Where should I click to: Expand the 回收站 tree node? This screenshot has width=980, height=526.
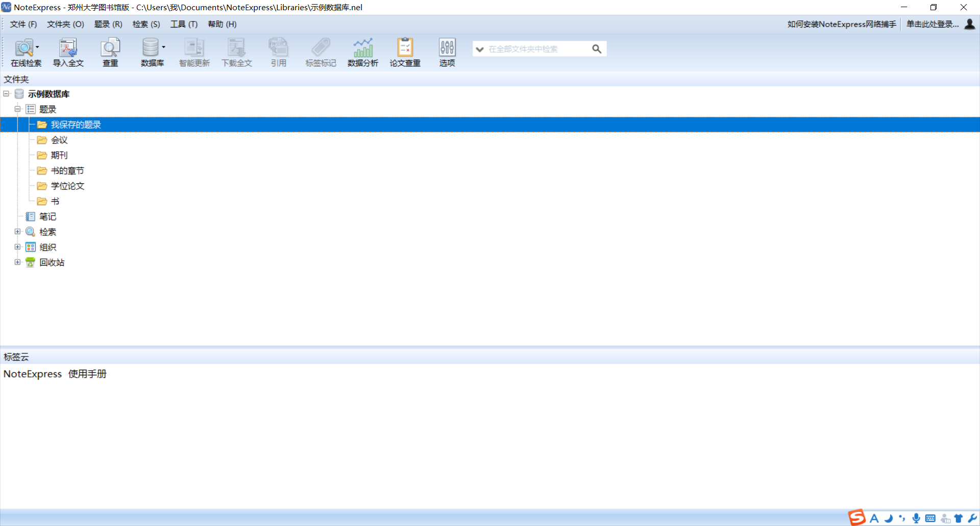(17, 262)
